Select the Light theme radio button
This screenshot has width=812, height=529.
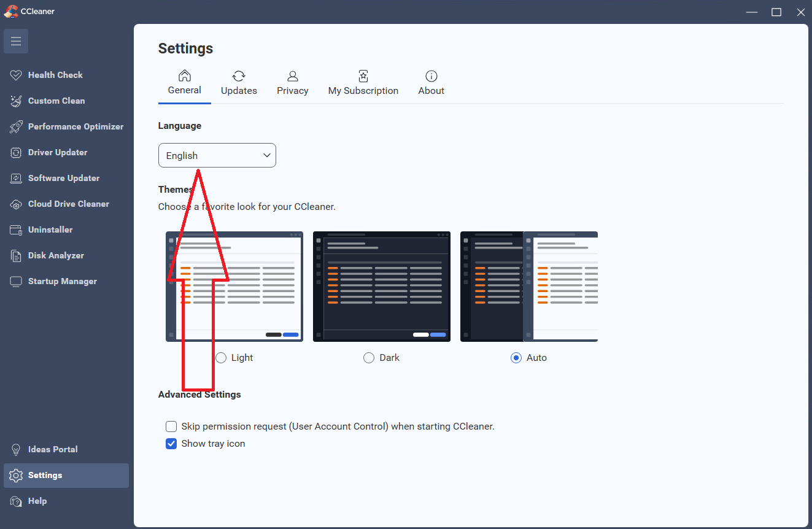tap(221, 358)
